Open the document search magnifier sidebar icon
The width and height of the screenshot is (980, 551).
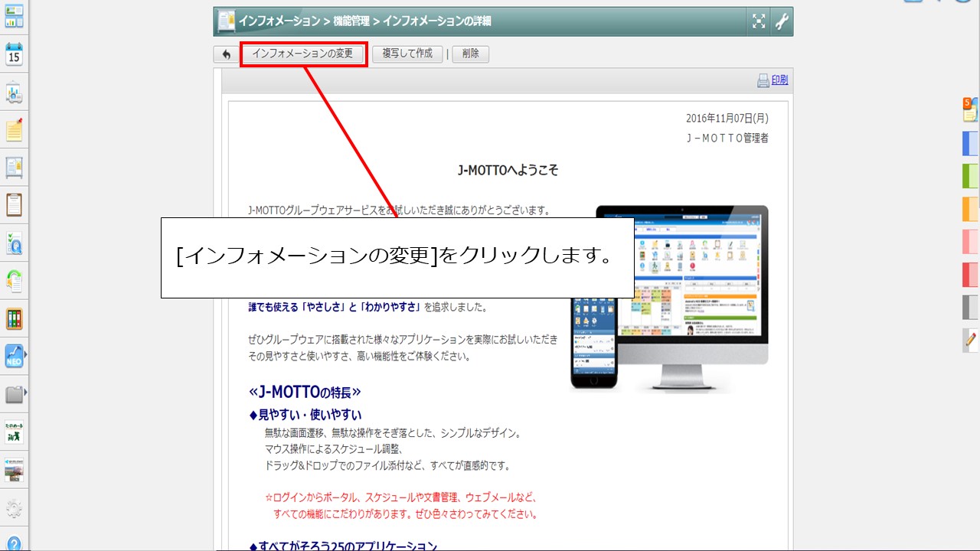[14, 243]
